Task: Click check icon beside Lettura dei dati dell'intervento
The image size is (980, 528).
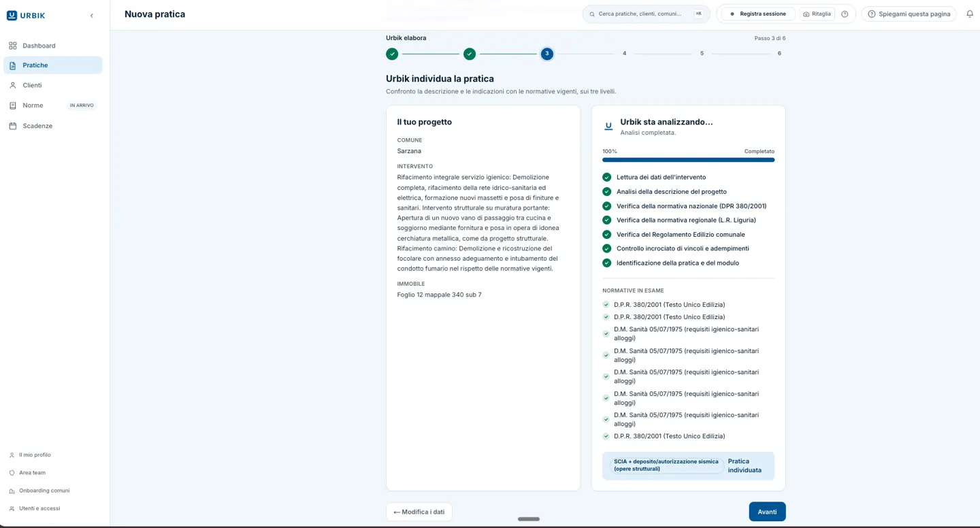Action: (x=607, y=178)
